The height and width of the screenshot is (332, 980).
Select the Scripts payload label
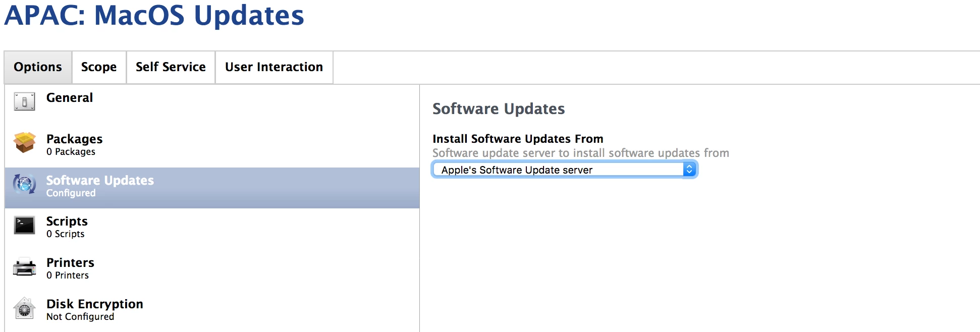click(67, 222)
